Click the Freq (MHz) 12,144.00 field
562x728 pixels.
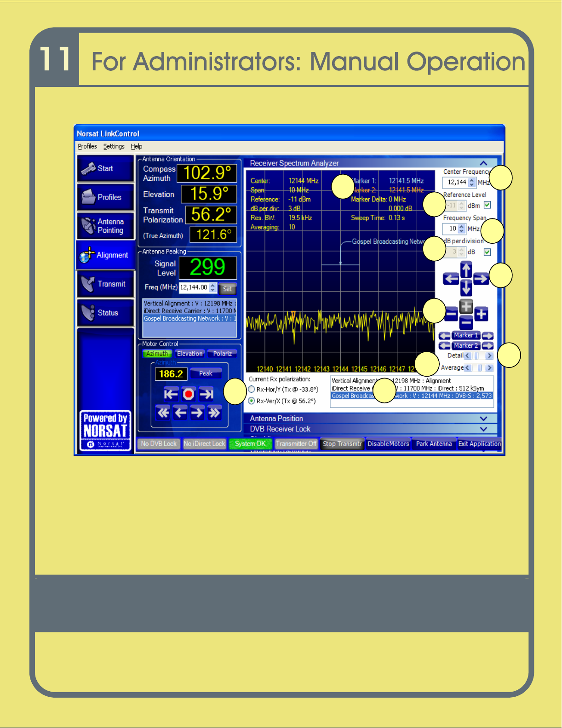194,287
